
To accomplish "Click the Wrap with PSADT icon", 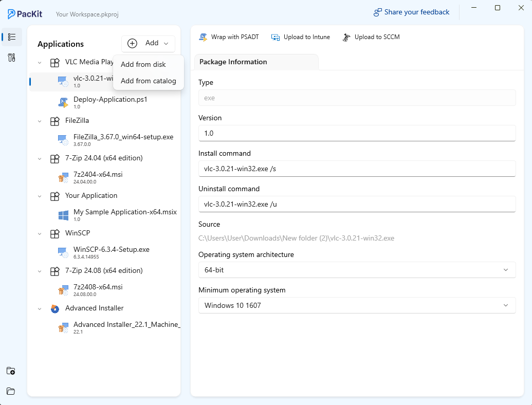I will 203,38.
